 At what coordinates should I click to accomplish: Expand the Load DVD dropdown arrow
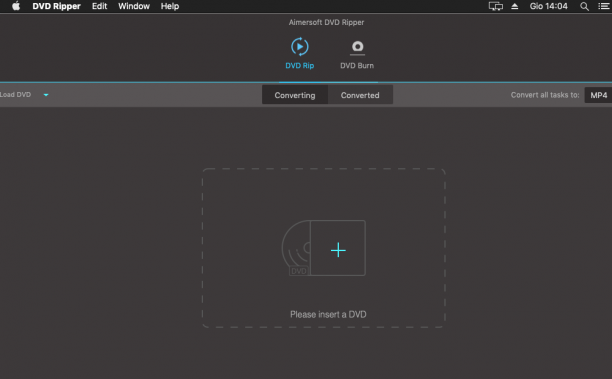46,95
